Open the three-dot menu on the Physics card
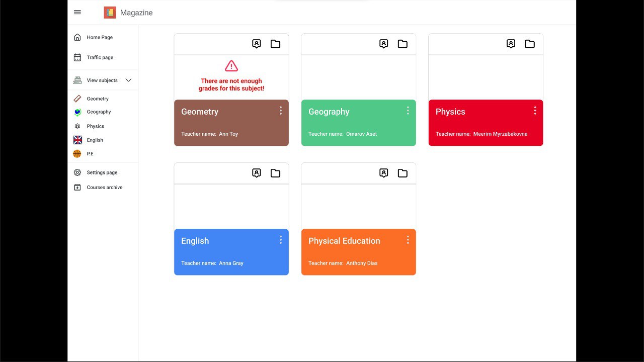Image resolution: width=644 pixels, height=362 pixels. pyautogui.click(x=535, y=110)
